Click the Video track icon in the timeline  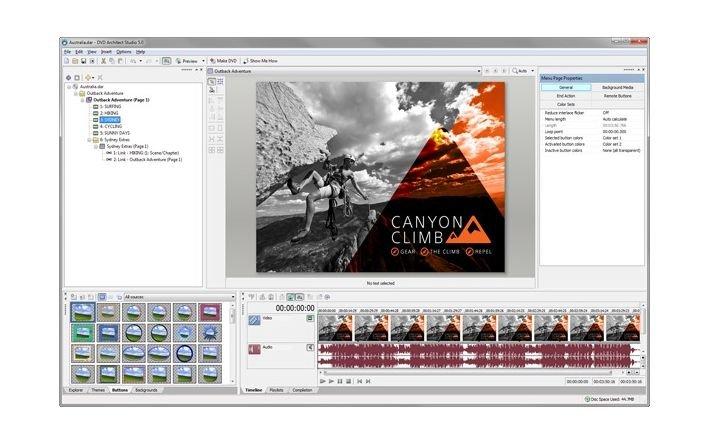coord(254,319)
